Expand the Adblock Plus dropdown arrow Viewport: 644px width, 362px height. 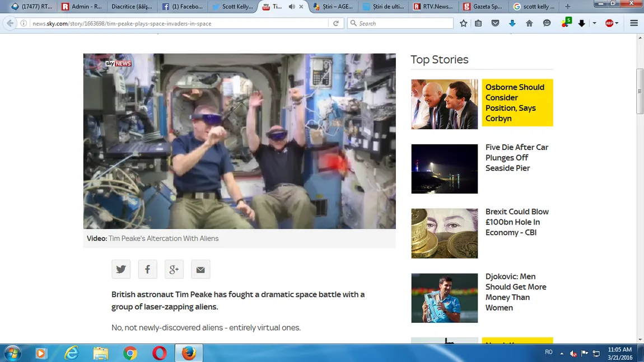(617, 23)
